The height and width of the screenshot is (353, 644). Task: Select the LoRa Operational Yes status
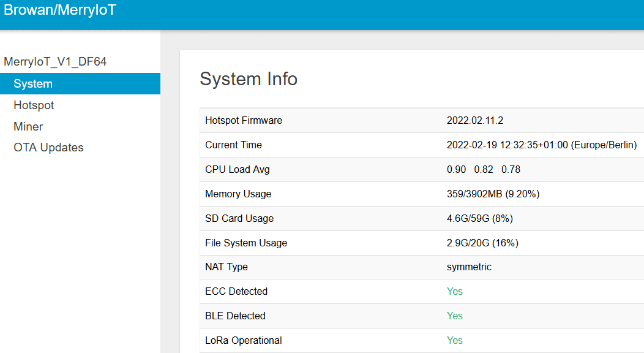[x=455, y=341]
